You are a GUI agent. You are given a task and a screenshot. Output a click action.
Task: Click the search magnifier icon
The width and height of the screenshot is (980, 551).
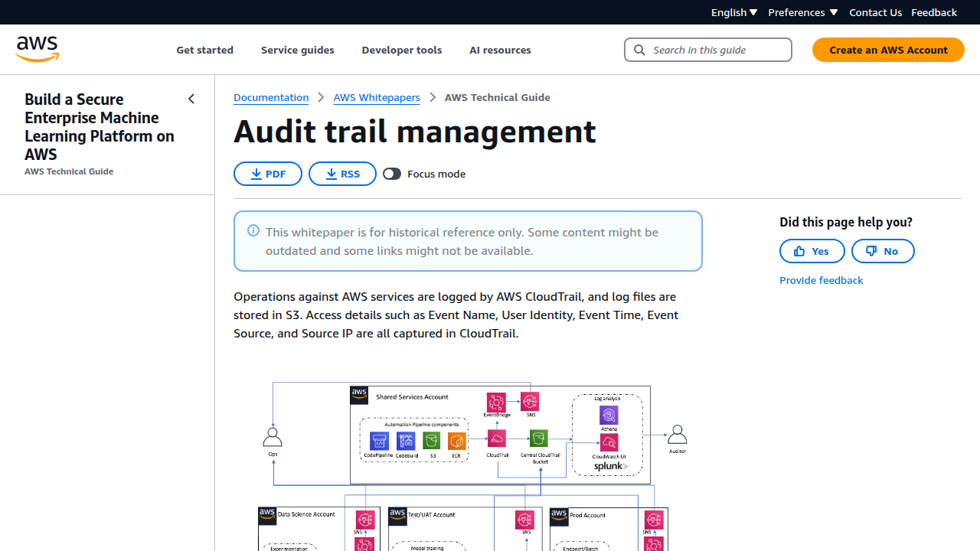point(639,50)
